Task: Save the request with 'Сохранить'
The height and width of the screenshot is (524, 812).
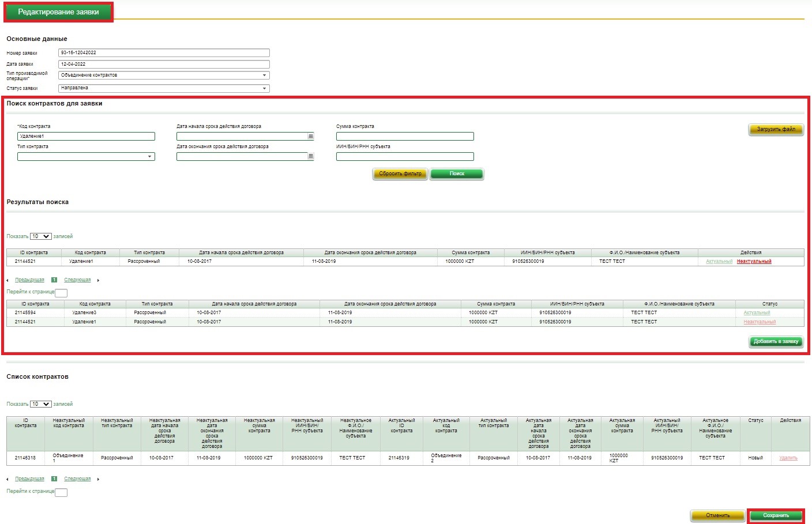Action: point(776,515)
